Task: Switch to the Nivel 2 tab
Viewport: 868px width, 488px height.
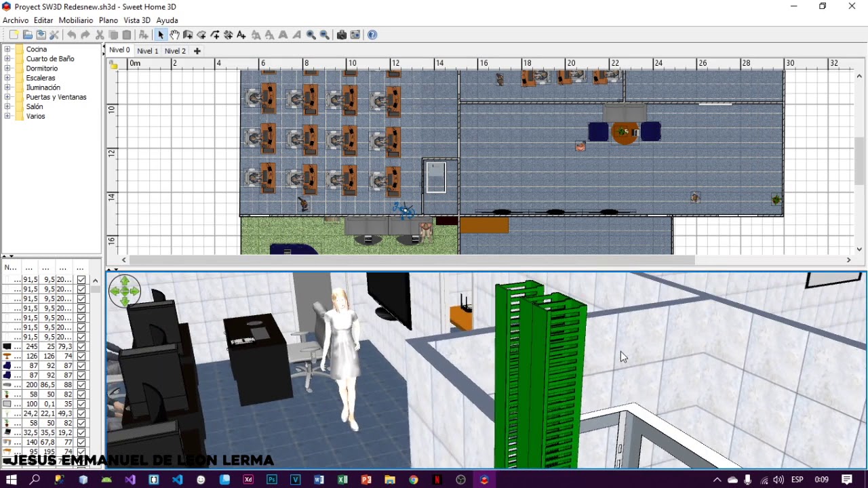Action: (x=175, y=51)
